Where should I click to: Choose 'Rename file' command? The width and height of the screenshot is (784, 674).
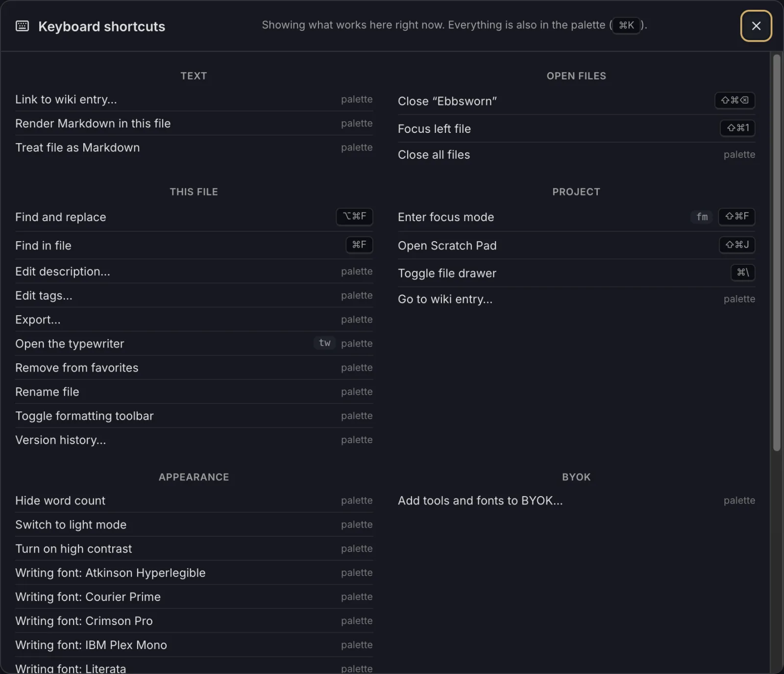pyautogui.click(x=194, y=392)
